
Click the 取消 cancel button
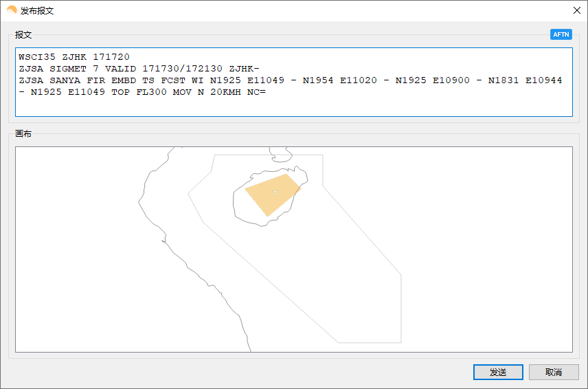554,372
